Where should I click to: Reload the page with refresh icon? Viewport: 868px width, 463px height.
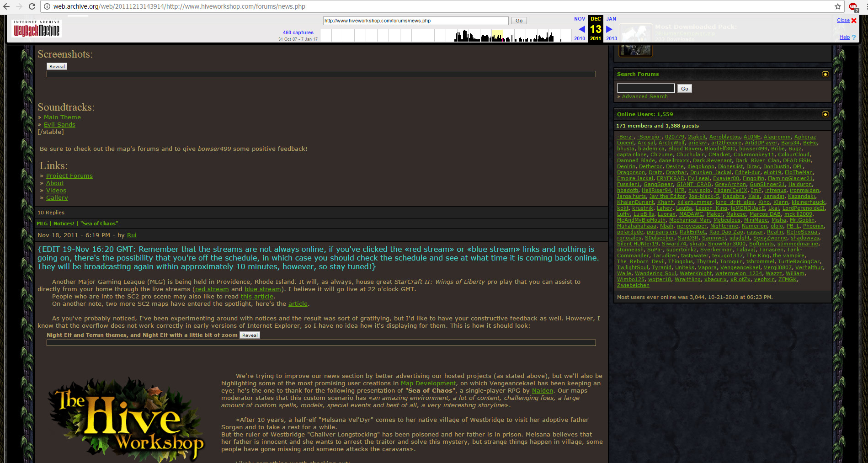click(x=32, y=6)
